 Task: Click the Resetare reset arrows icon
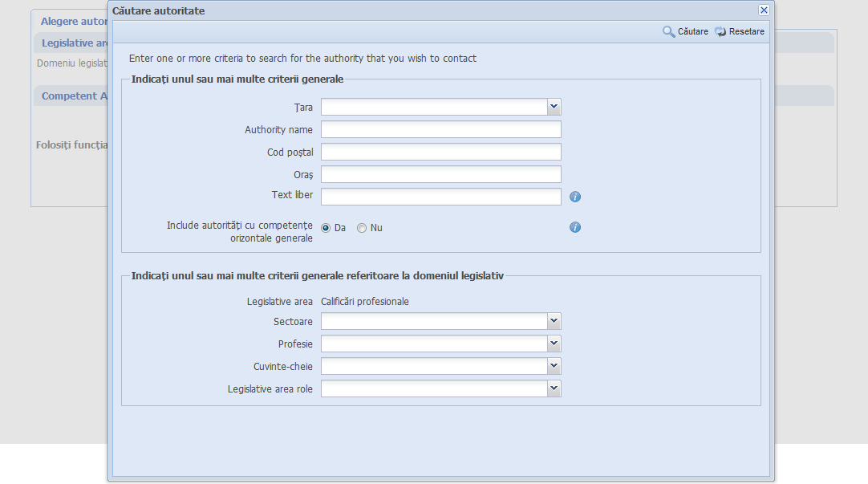pyautogui.click(x=720, y=31)
